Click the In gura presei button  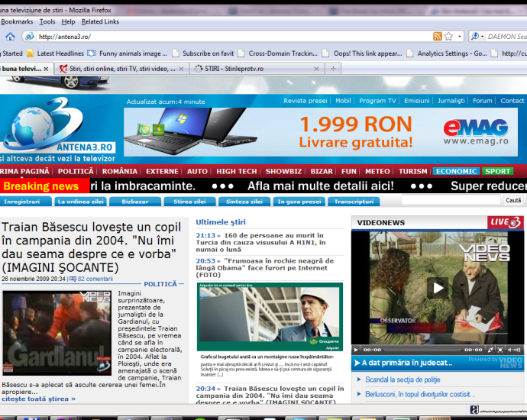299,202
